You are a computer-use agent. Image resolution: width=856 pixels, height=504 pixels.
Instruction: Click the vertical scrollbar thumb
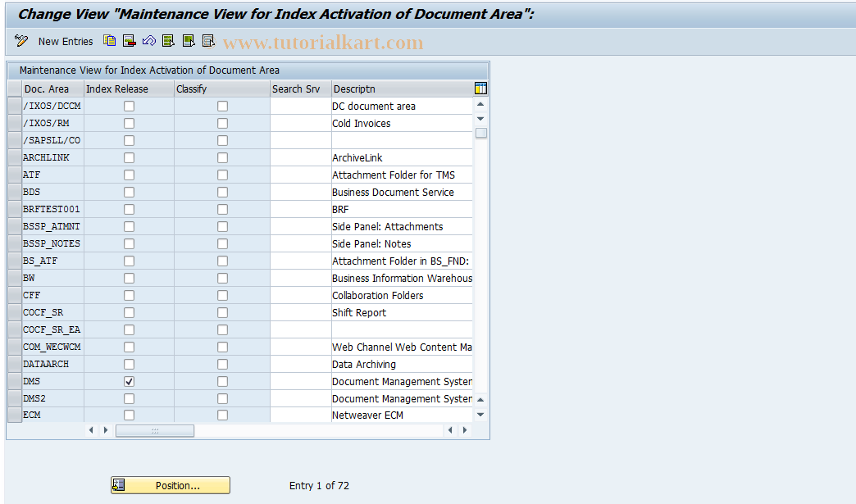[481, 133]
